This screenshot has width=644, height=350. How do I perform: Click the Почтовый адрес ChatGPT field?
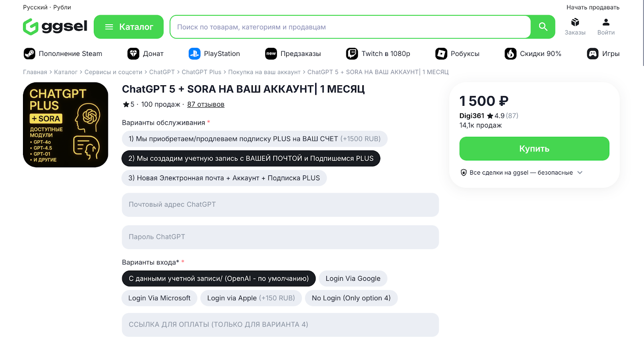click(x=280, y=205)
